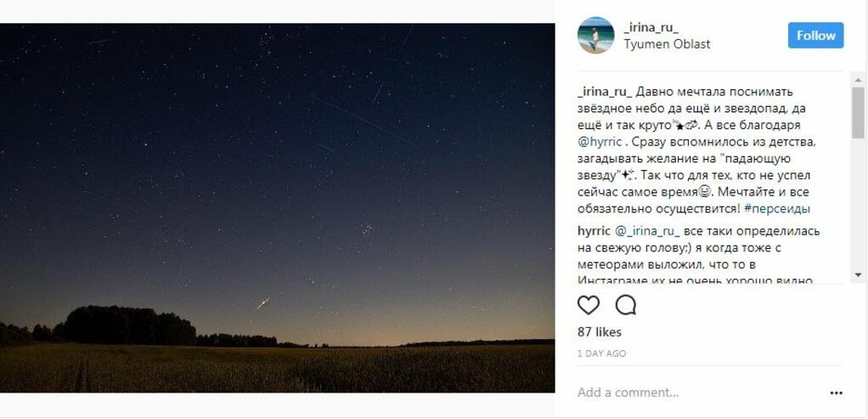Focus the Add a comment field
Screen dimensions: 868x419
(679, 393)
